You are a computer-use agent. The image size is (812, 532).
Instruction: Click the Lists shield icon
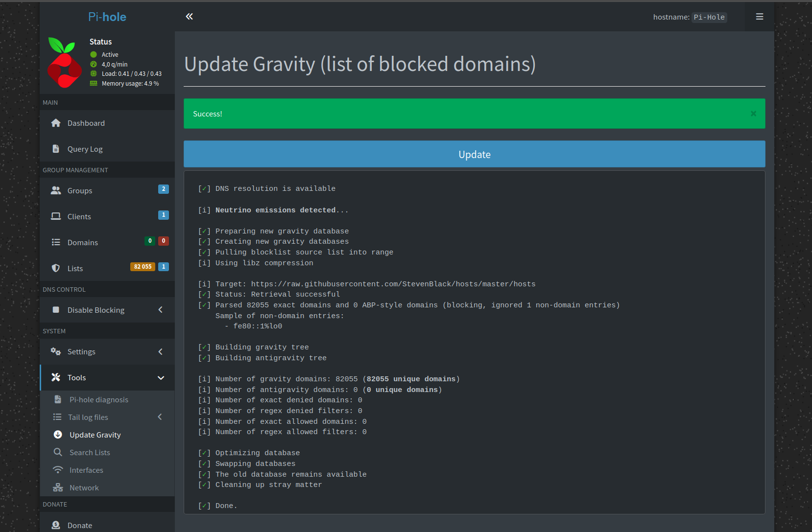[56, 268]
